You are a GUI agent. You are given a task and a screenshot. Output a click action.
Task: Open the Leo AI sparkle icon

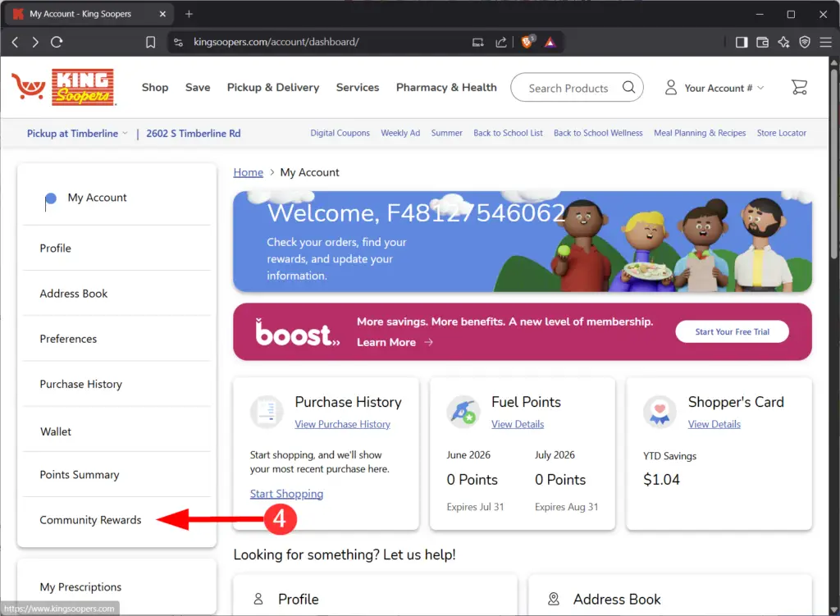(x=783, y=43)
